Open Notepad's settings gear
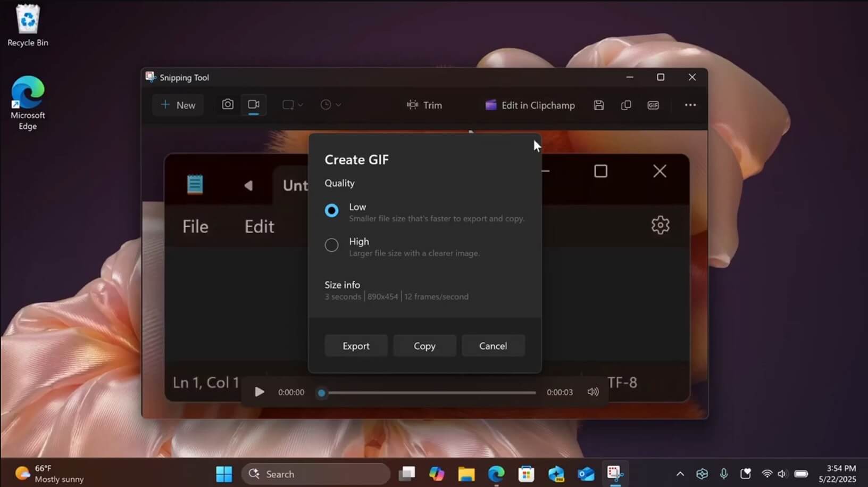This screenshot has height=487, width=868. coord(660,225)
